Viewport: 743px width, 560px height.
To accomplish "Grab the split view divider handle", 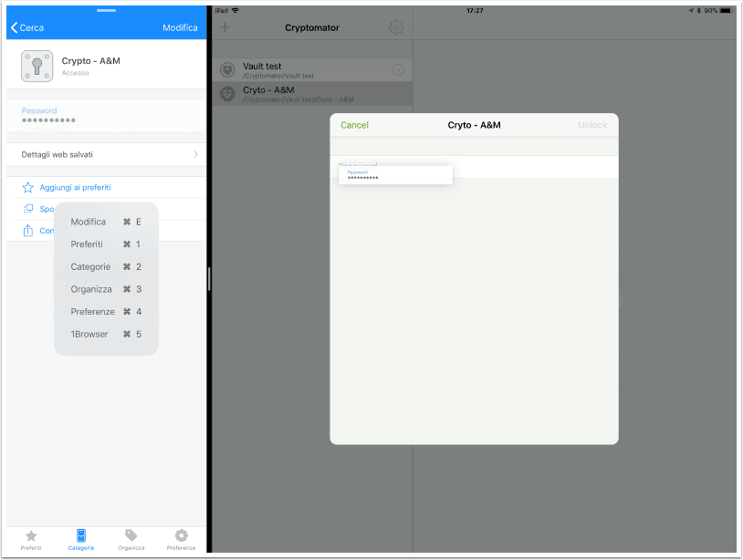I will tap(209, 279).
